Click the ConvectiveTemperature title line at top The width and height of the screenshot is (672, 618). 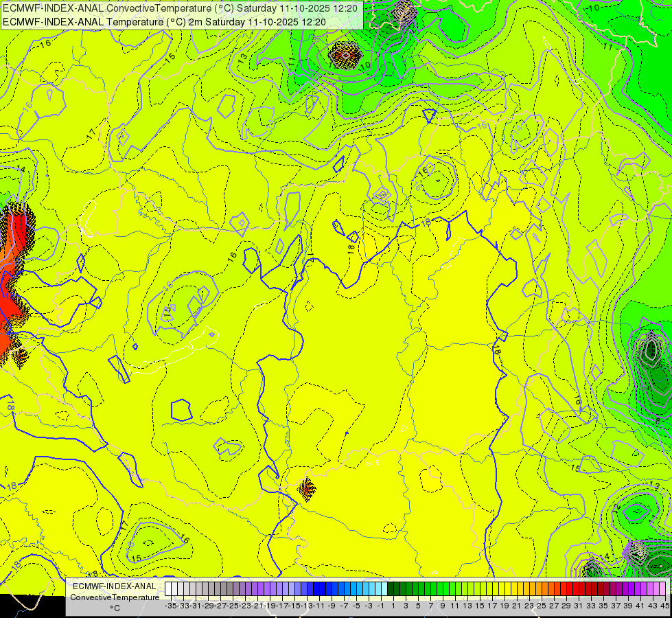point(181,8)
